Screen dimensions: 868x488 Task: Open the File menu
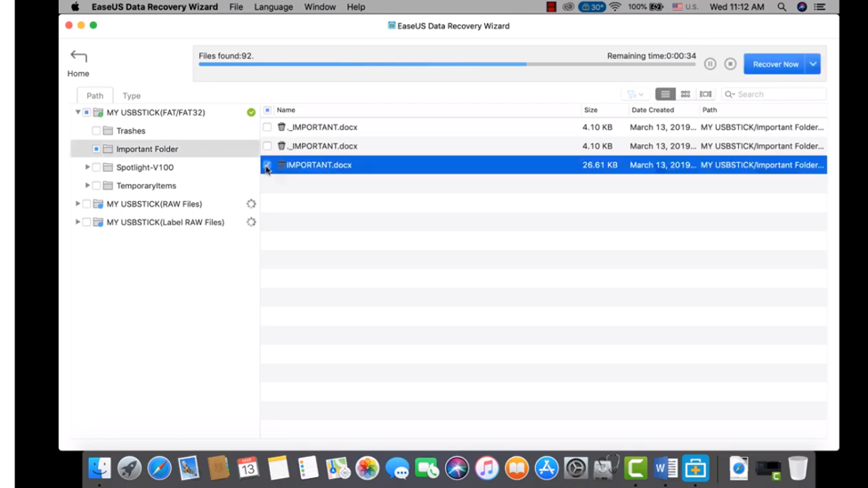point(236,7)
